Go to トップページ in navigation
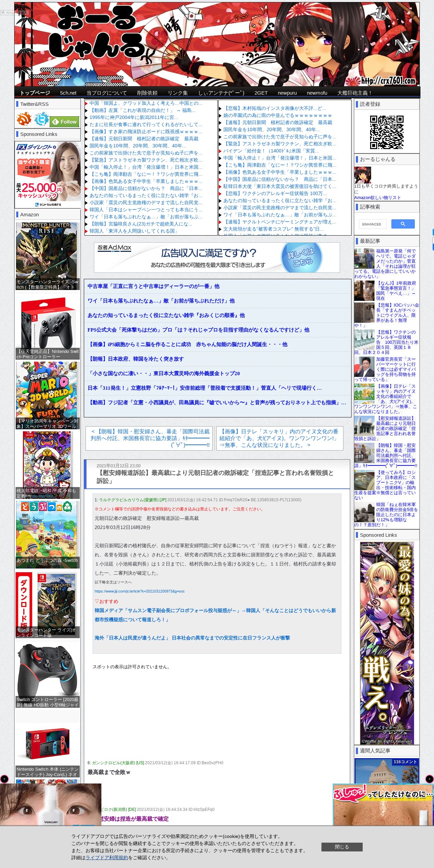The width and height of the screenshot is (434, 868). (35, 93)
